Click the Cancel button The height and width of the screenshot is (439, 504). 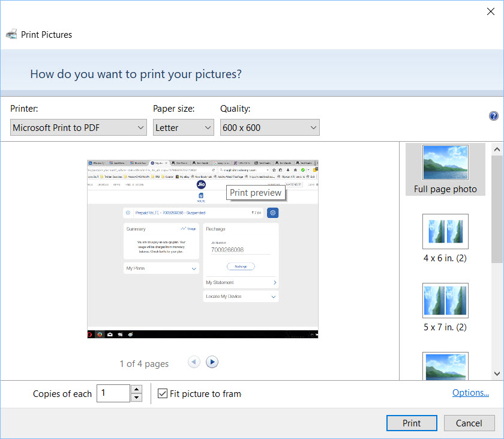pyautogui.click(x=469, y=423)
